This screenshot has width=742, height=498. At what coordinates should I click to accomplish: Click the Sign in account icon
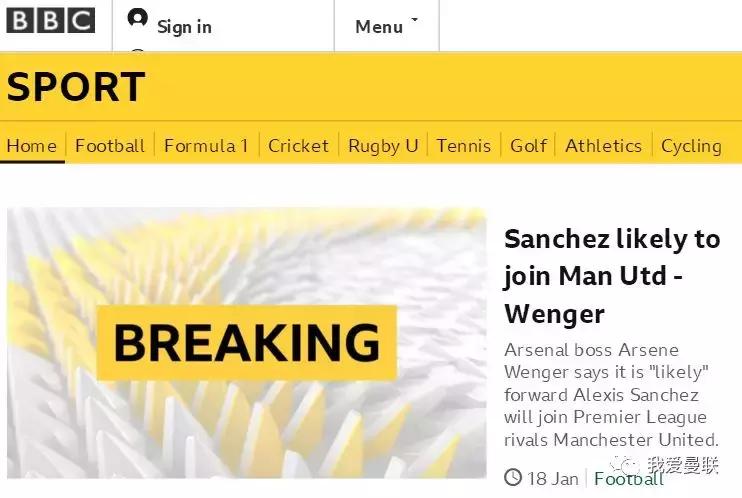pos(138,19)
